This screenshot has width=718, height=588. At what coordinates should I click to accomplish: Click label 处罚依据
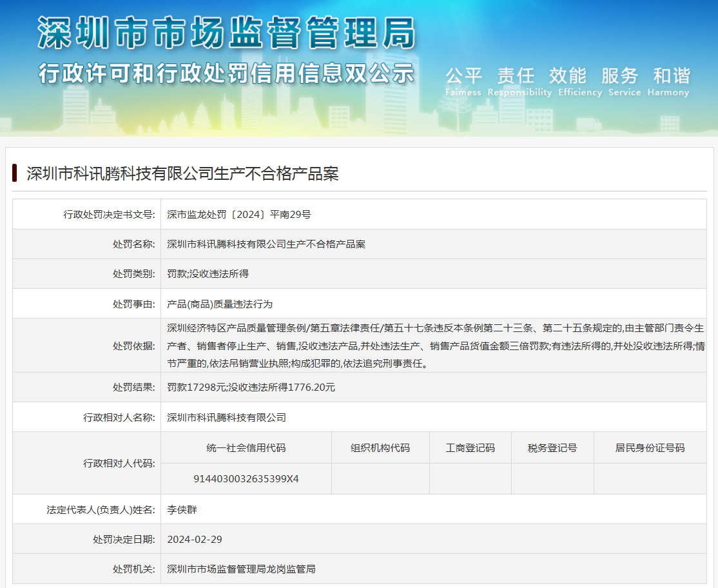pyautogui.click(x=133, y=346)
